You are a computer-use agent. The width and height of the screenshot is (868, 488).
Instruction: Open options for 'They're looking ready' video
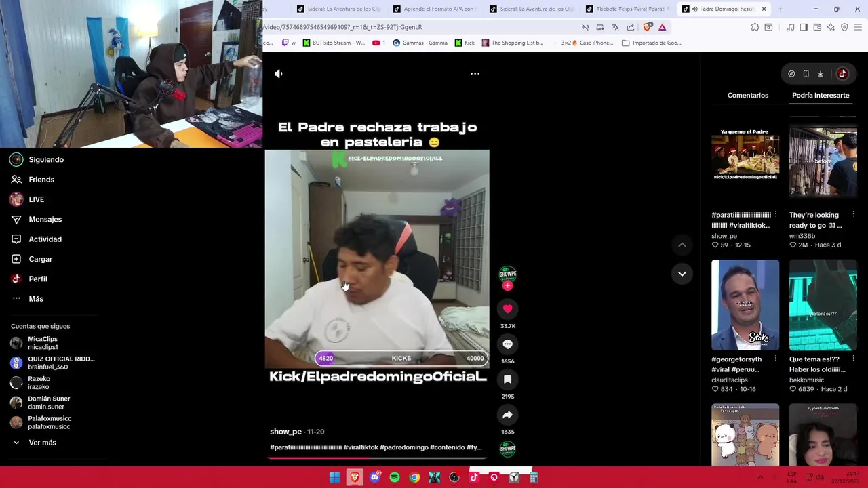[853, 215]
